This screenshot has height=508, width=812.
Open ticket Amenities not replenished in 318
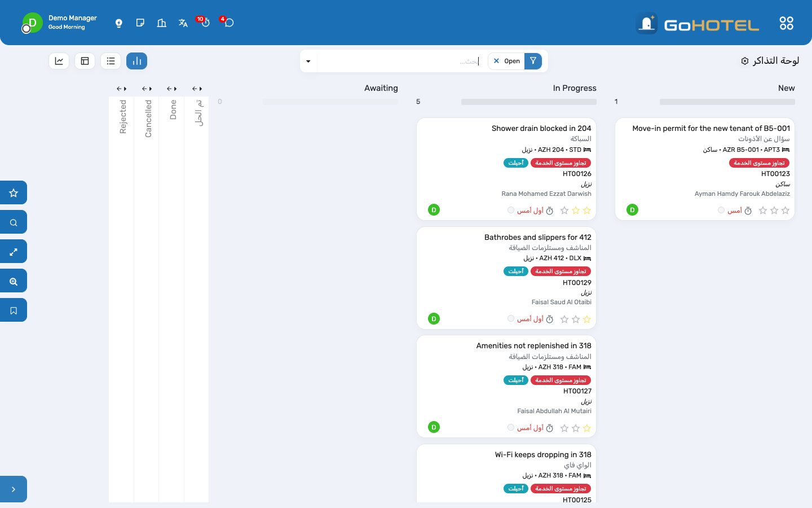tap(533, 346)
